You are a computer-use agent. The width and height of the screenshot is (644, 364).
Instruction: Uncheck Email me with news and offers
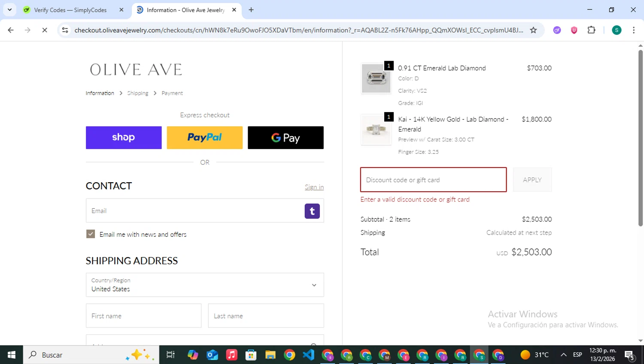tap(91, 234)
